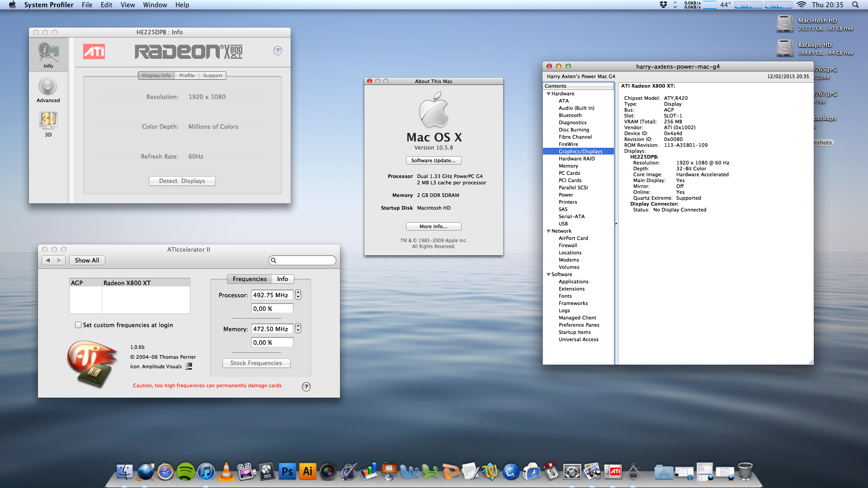Viewport: 868px width, 488px height.
Task: Open Macintosh HD drive on desktop
Action: click(x=785, y=23)
